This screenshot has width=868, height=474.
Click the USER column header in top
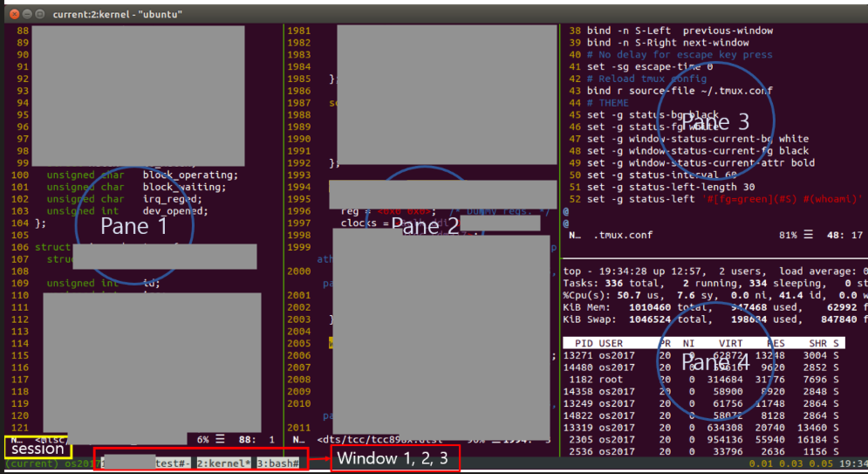point(611,343)
